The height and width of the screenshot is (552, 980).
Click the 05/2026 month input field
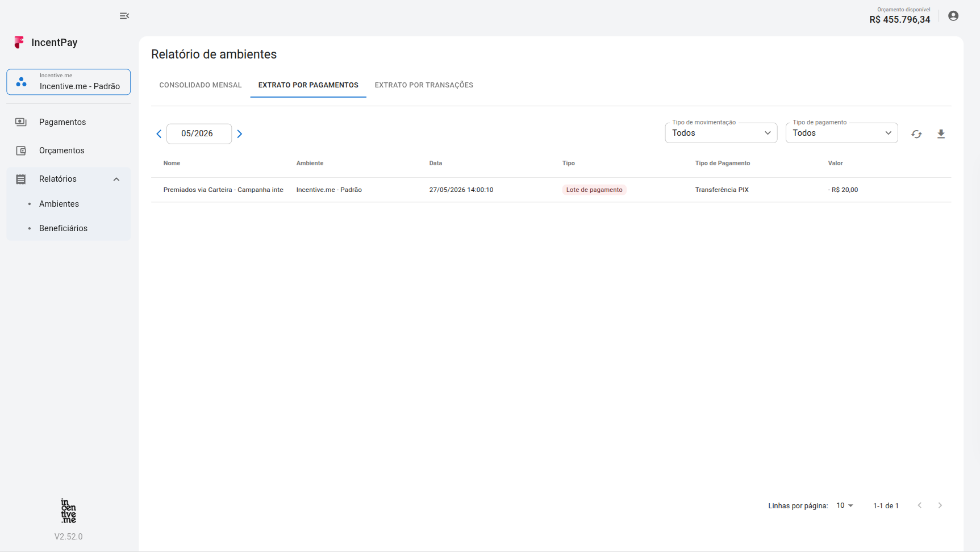[x=199, y=133]
